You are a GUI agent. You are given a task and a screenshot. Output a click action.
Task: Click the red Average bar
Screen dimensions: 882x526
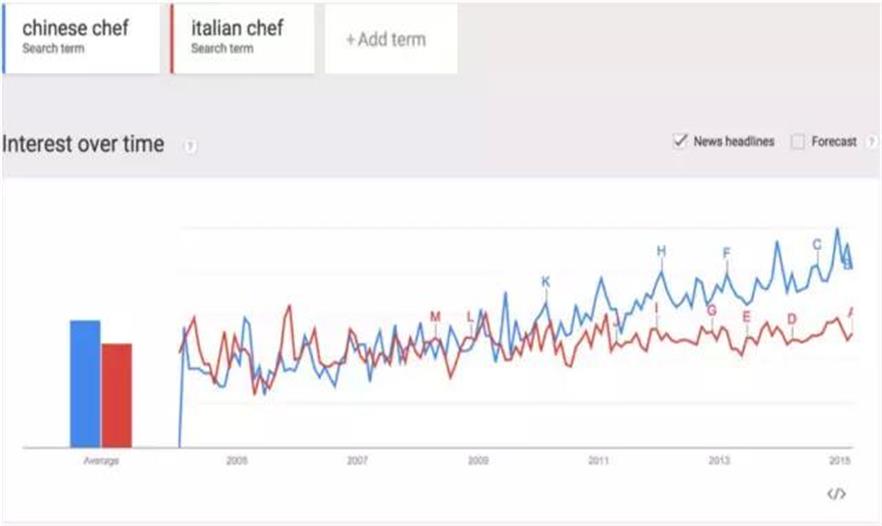tap(117, 395)
